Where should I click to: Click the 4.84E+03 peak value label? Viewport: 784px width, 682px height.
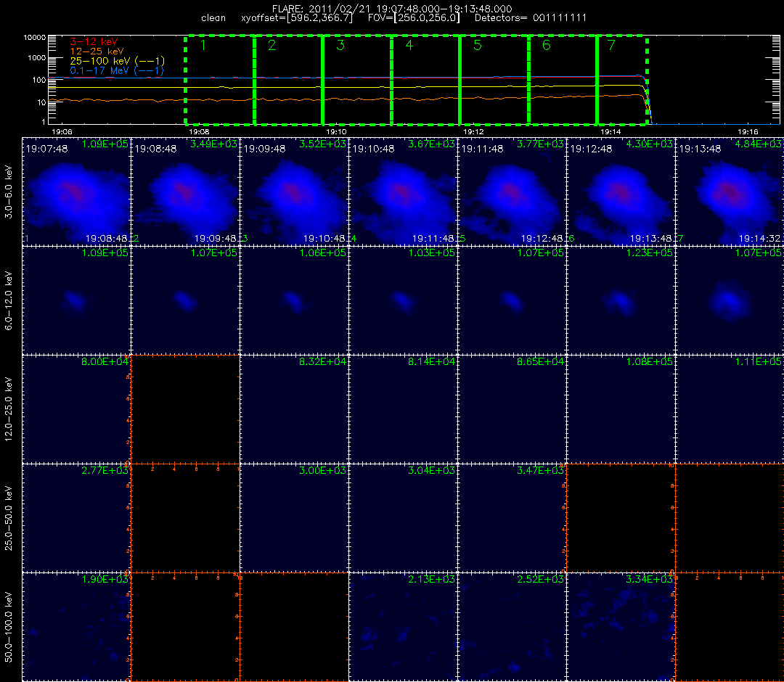pos(758,144)
